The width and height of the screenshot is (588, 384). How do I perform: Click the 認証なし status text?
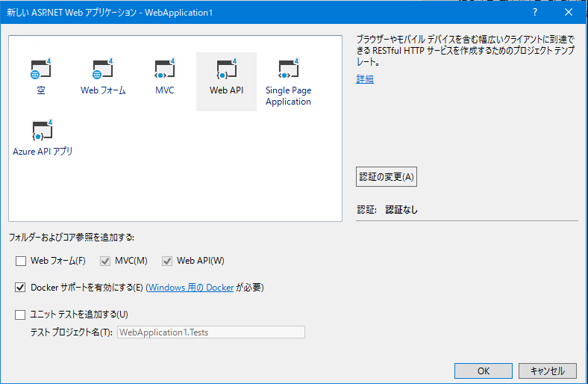pos(401,210)
